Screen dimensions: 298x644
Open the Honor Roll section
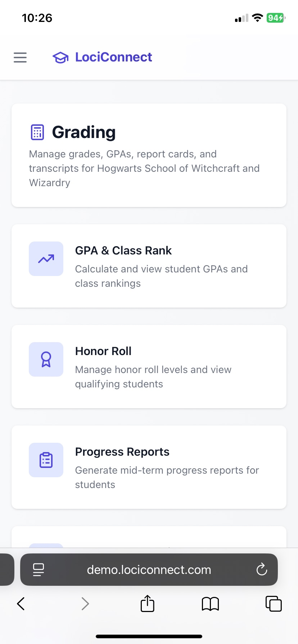pos(149,367)
